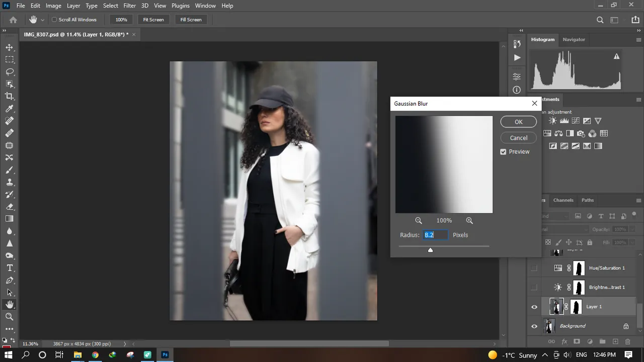Switch to the Paths tab
The width and height of the screenshot is (644, 362).
tap(588, 200)
